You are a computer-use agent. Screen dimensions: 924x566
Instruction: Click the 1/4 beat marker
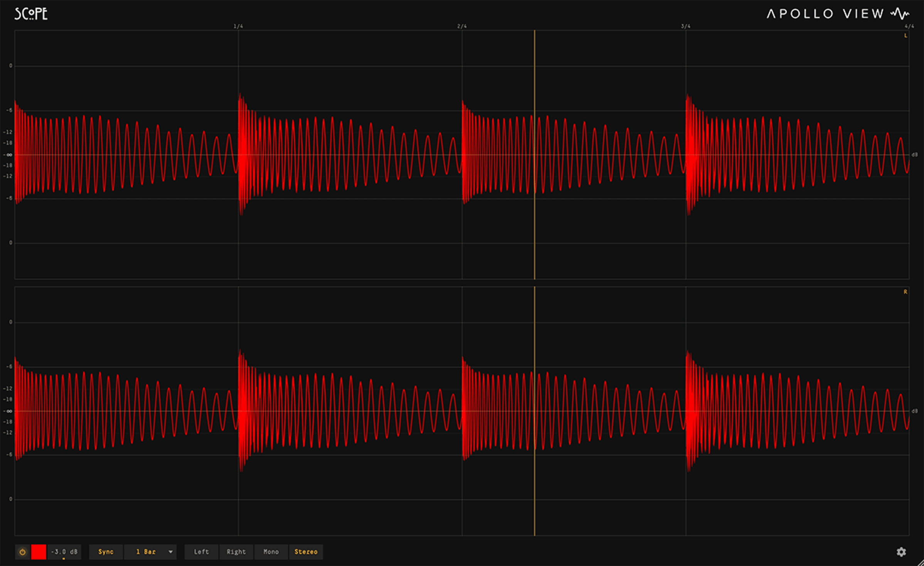(238, 26)
